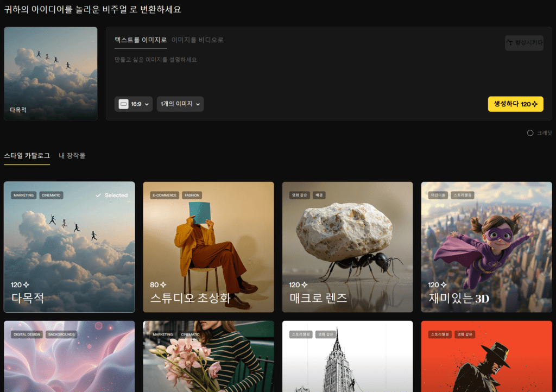The image size is (556, 392).
Task: Click the 향상시키다 enhance prompt button
Action: click(x=524, y=43)
